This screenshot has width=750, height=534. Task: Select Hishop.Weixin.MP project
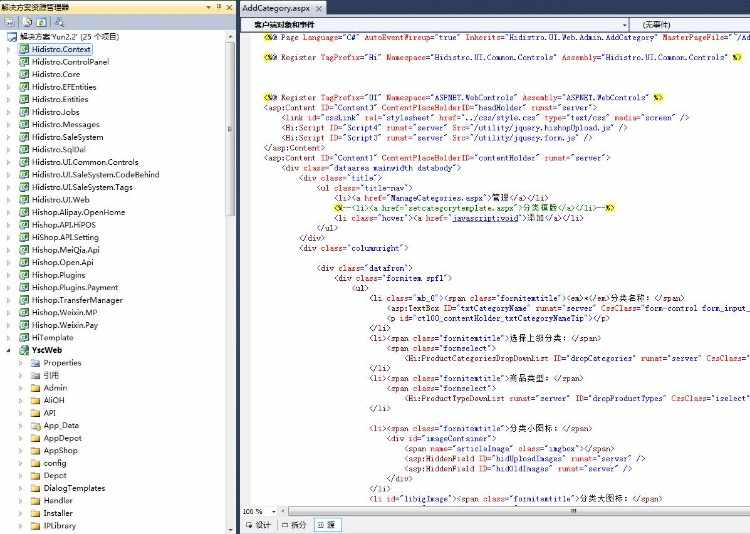point(65,312)
